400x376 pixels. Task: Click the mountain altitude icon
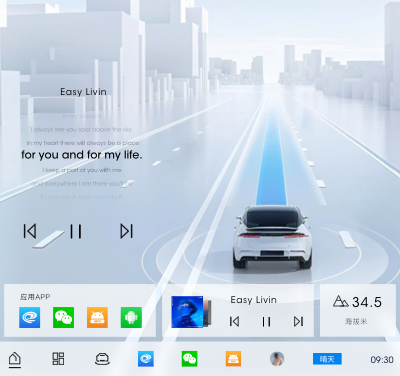pos(341,301)
